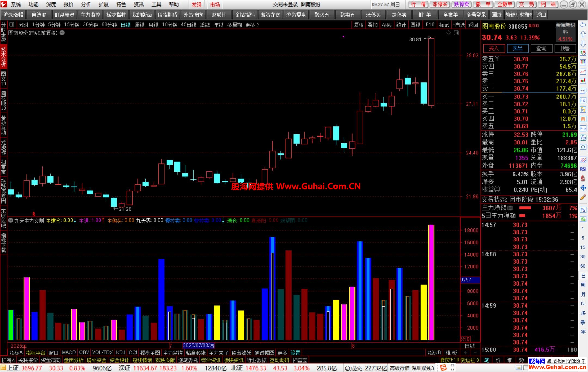Viewport: 588px width, 372px height.
Task: Open the 指标B selector
Action: (434, 353)
